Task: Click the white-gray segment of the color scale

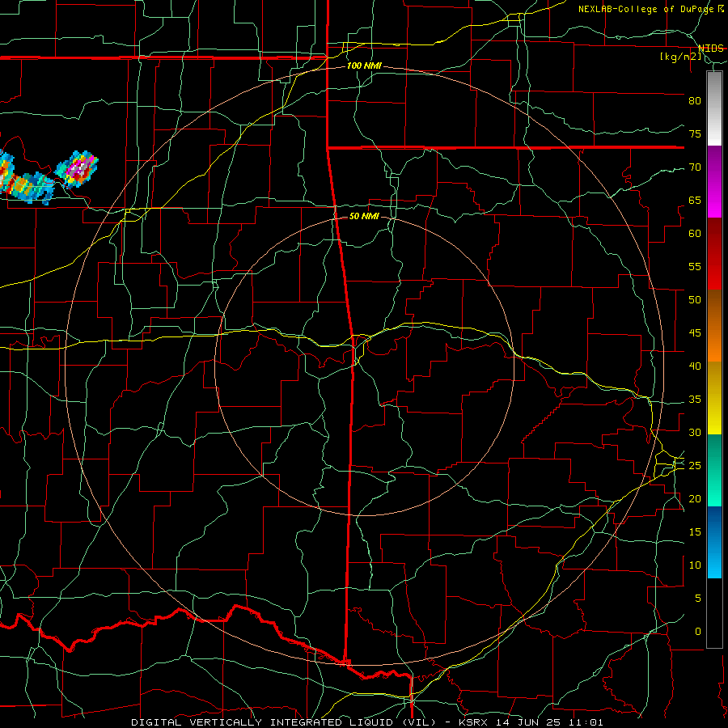Action: tap(714, 108)
